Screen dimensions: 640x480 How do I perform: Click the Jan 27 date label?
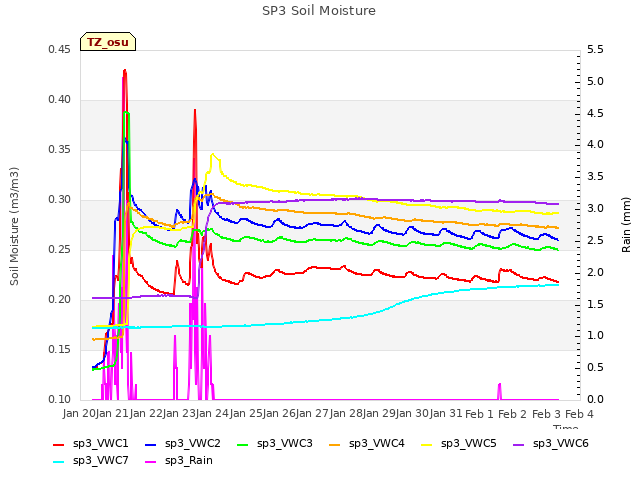[313, 414]
